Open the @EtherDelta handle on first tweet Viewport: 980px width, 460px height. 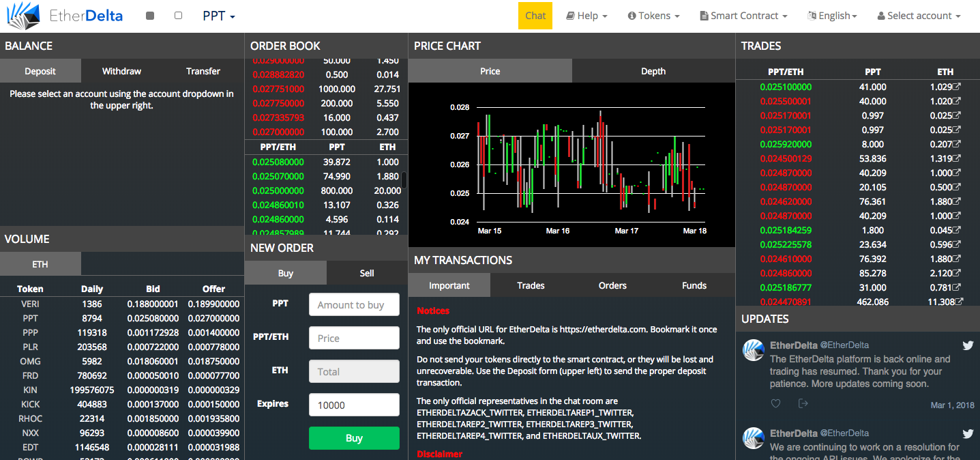(x=844, y=345)
